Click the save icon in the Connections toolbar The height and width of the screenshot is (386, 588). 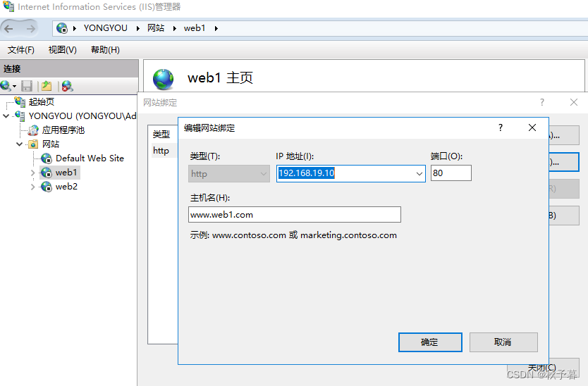click(27, 86)
